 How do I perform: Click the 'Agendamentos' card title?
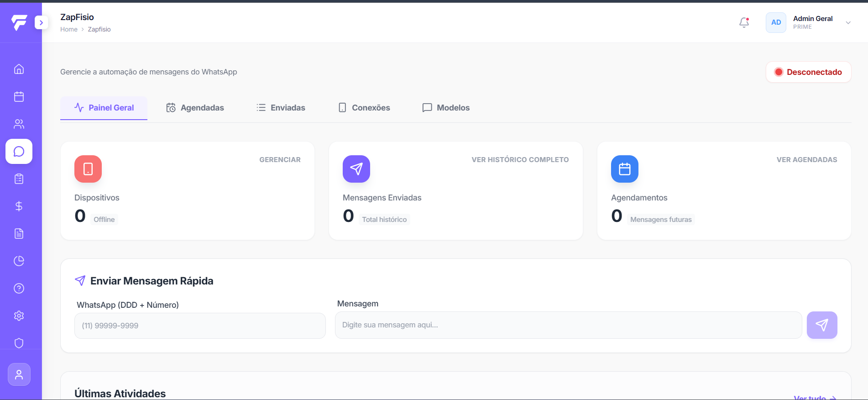(x=639, y=198)
